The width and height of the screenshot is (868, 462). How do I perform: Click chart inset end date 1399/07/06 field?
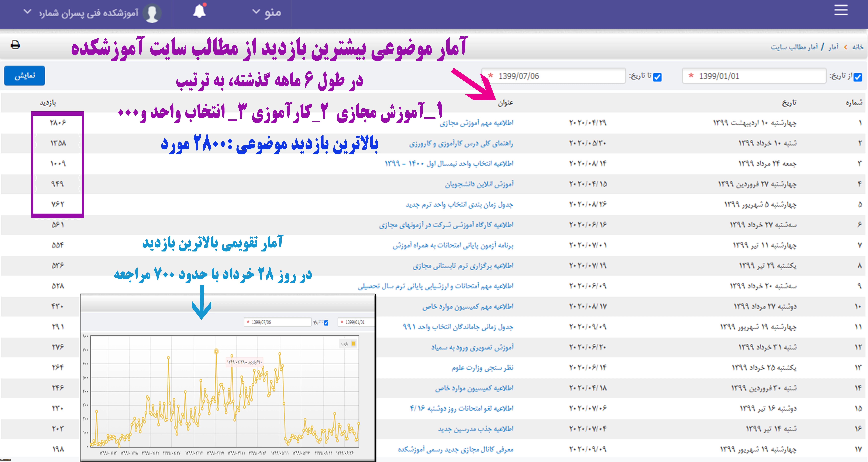[277, 322]
